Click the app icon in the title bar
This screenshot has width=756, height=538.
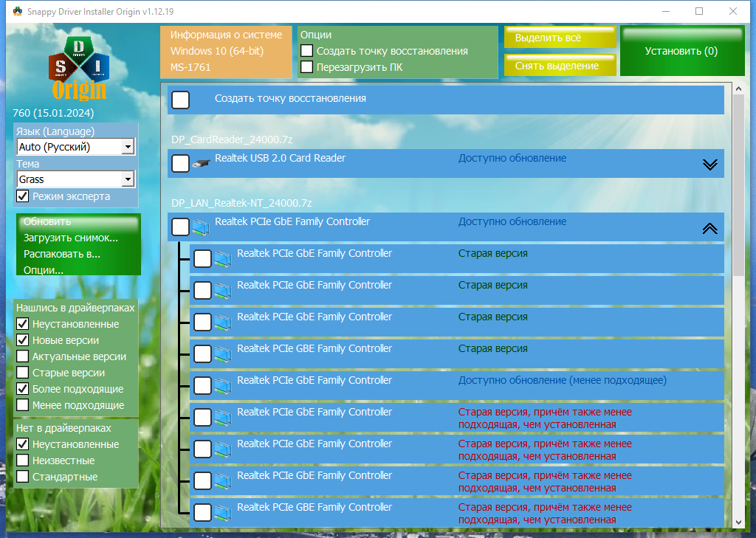click(18, 11)
